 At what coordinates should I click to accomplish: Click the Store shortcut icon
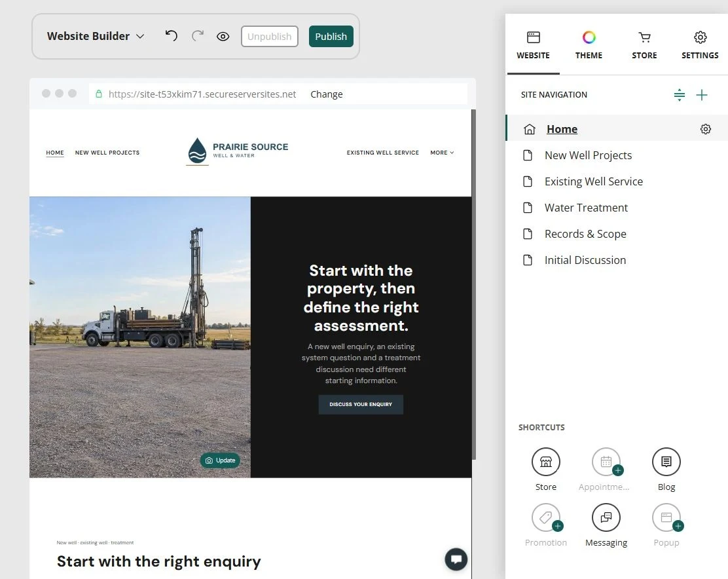point(545,462)
